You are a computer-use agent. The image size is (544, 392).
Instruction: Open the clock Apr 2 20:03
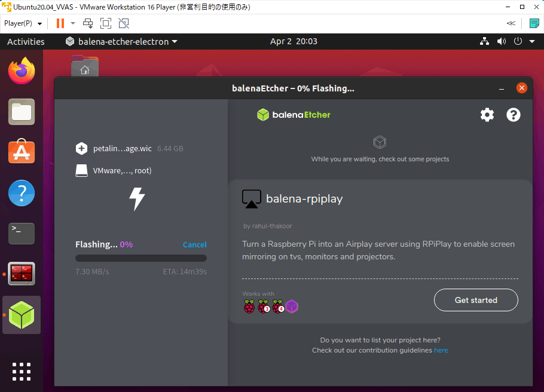[x=294, y=41]
